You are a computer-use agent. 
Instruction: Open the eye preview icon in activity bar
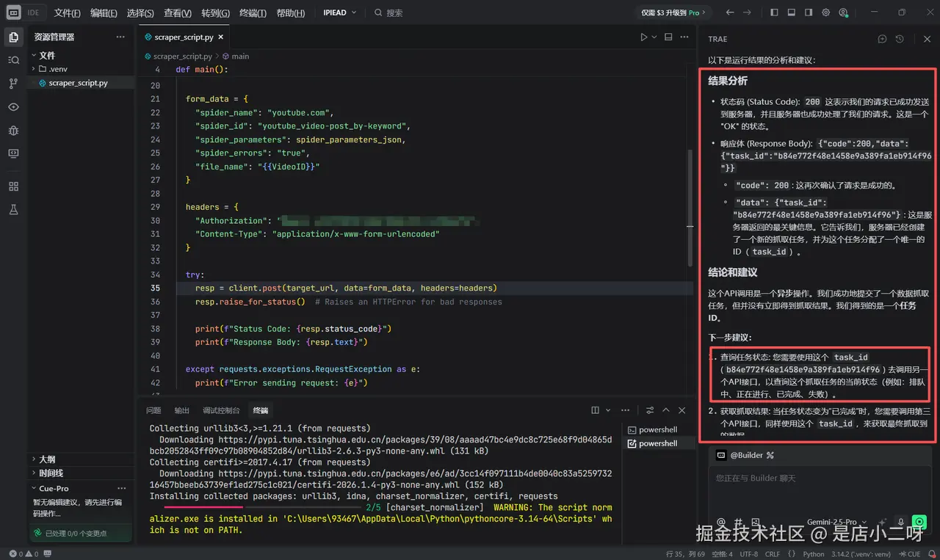pos(13,107)
